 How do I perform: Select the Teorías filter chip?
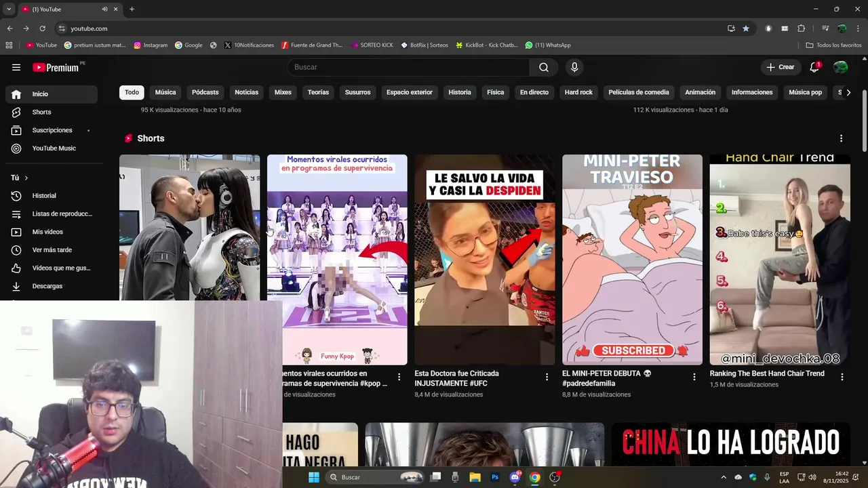point(318,92)
